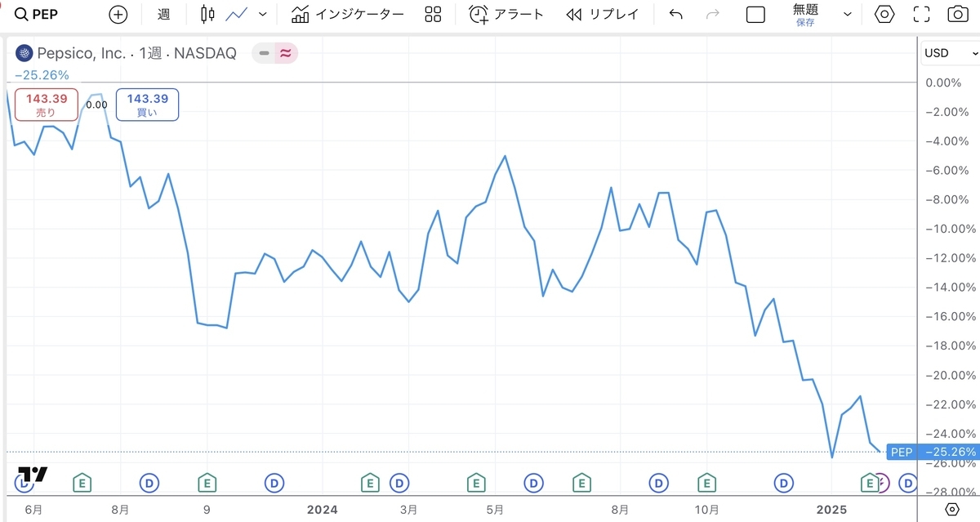Open indicator templates grid icon
The width and height of the screenshot is (980, 522).
(x=434, y=14)
